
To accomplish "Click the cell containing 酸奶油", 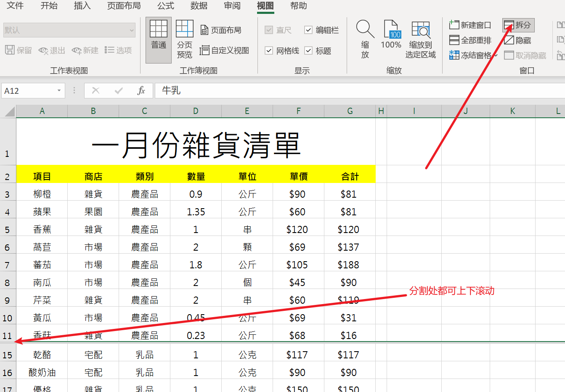I will point(42,371).
